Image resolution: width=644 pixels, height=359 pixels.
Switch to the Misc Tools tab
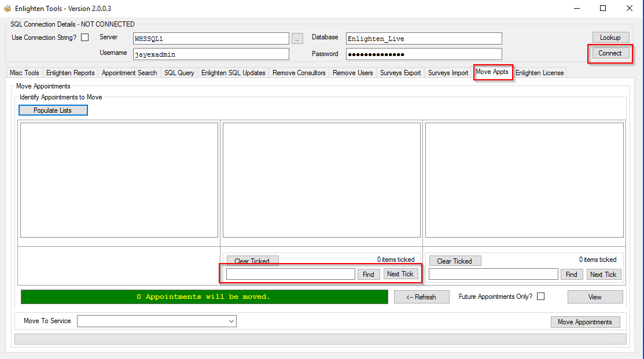(x=25, y=73)
